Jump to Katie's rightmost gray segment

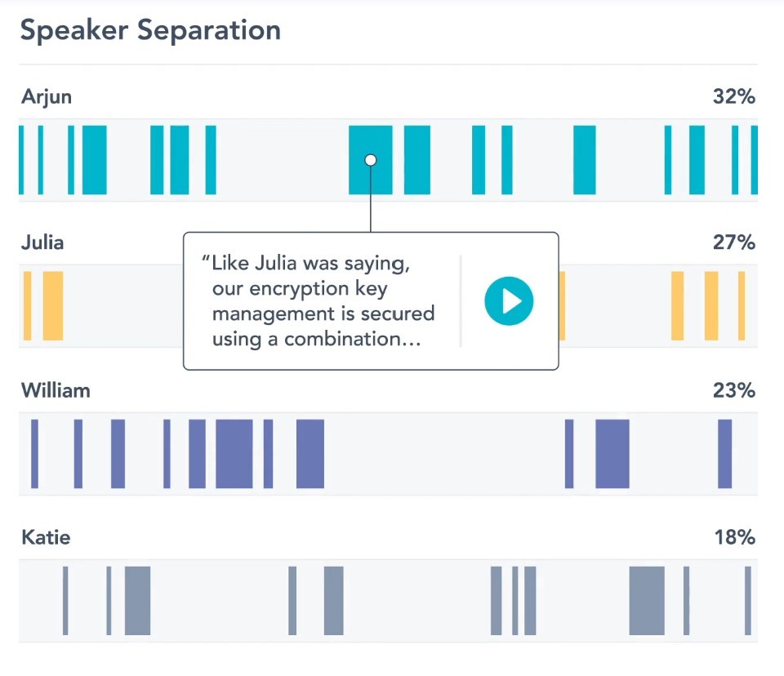747,600
